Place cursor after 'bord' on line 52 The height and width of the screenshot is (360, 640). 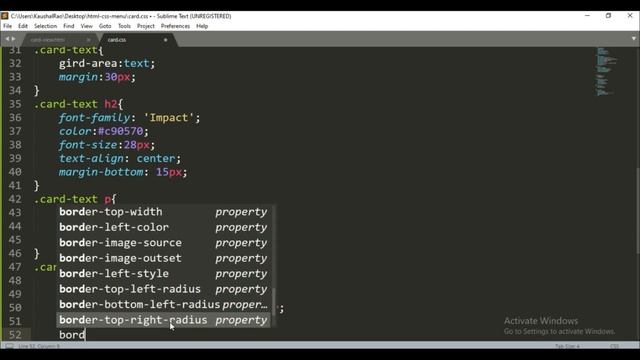[85, 335]
